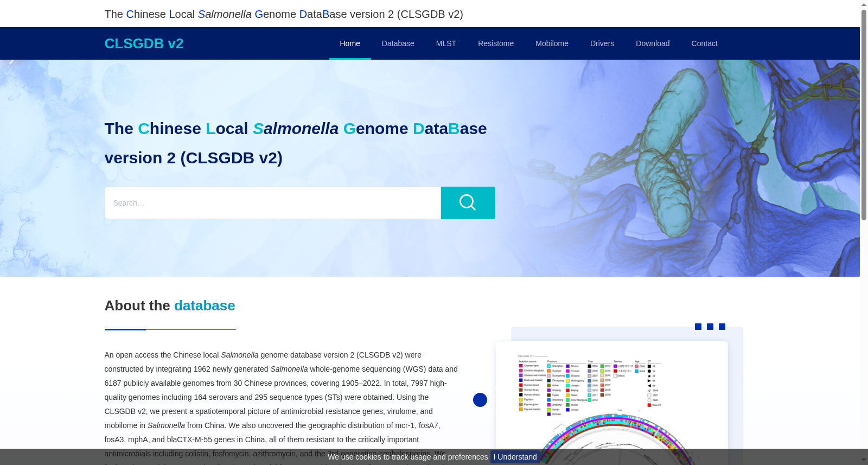Navigate to the Download page

pos(653,43)
